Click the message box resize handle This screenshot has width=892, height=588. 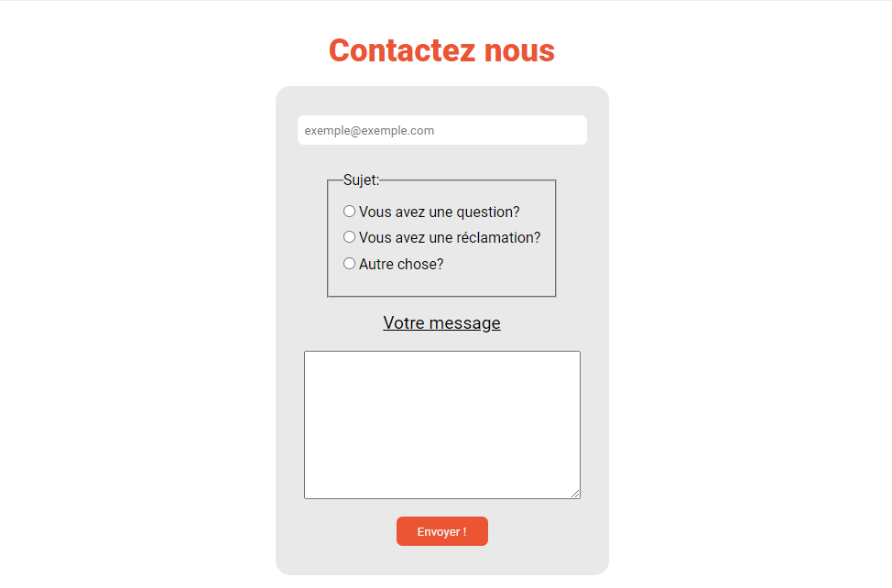point(575,494)
